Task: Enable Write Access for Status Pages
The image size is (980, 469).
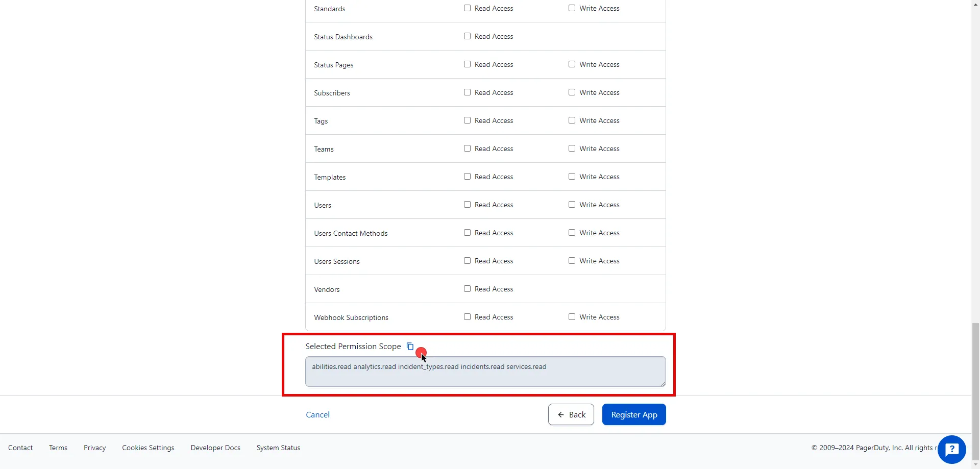Action: [x=572, y=64]
